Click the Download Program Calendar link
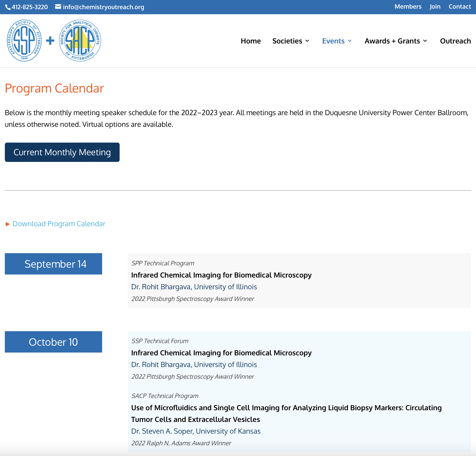 click(59, 224)
